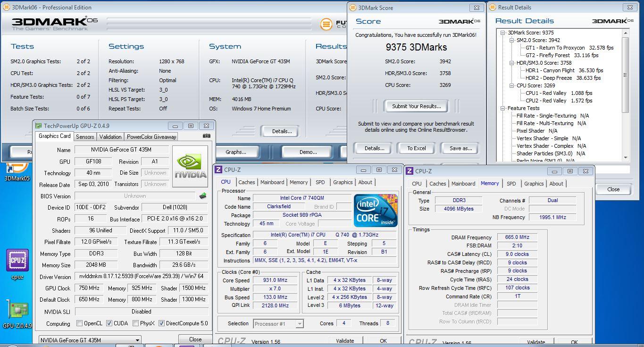Enable the PhysX checkbox
The width and height of the screenshot is (644, 347).
pyautogui.click(x=135, y=323)
